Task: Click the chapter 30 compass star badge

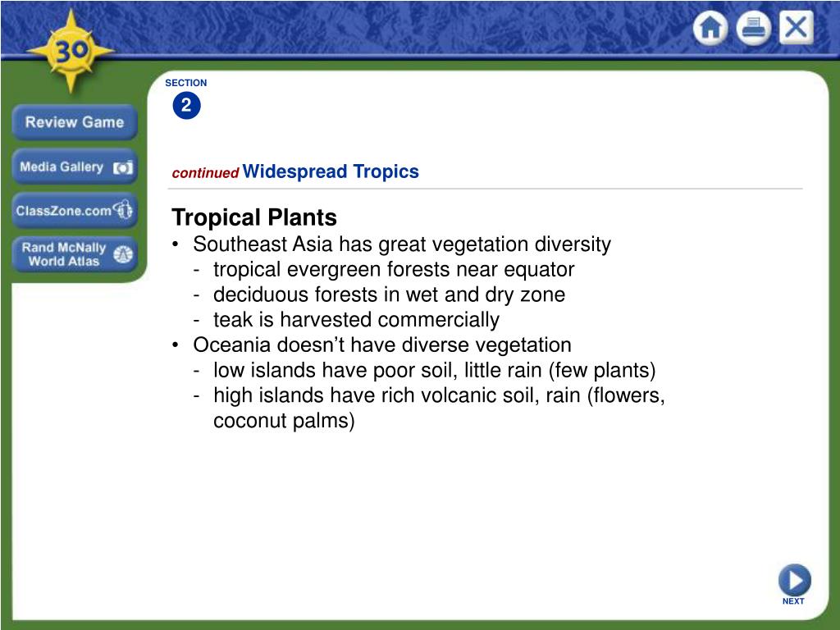Action: (71, 52)
